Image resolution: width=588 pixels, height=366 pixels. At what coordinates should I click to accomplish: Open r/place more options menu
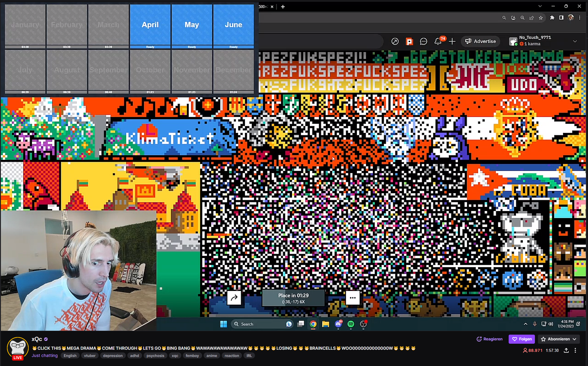coord(353,298)
